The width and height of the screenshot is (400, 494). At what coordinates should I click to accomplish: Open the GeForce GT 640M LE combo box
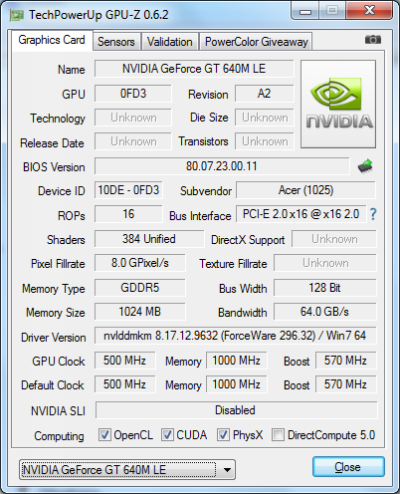(127, 470)
